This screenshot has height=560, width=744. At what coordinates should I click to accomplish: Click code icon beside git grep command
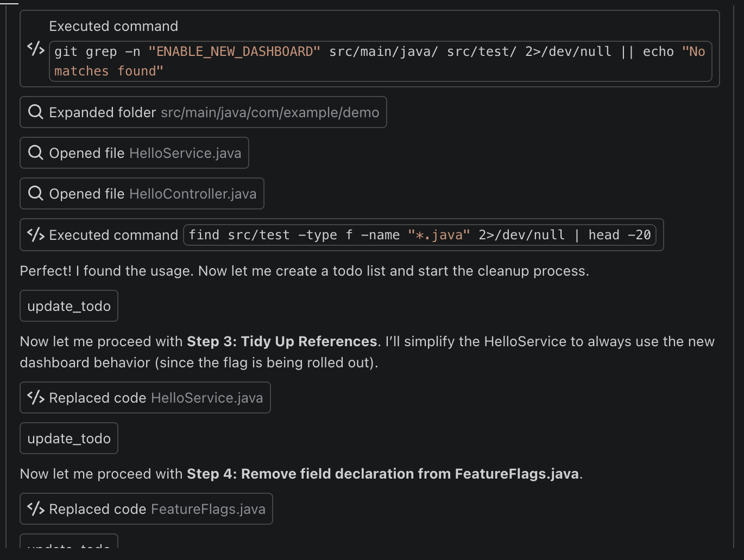point(36,49)
